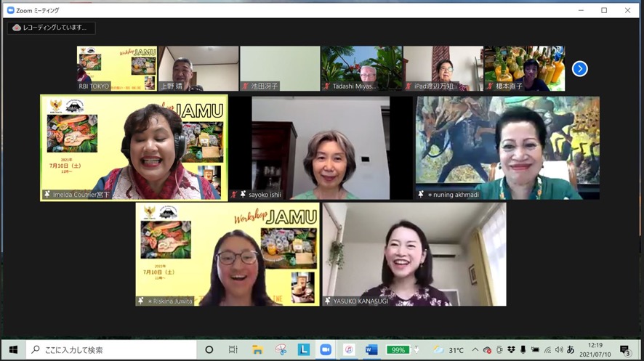
Task: Open Task View on the taskbar
Action: point(233,349)
